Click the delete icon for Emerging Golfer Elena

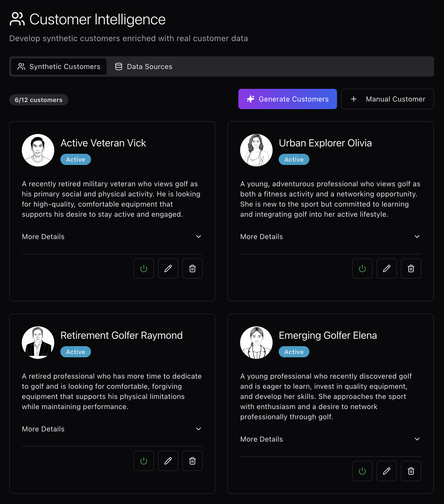pyautogui.click(x=411, y=471)
